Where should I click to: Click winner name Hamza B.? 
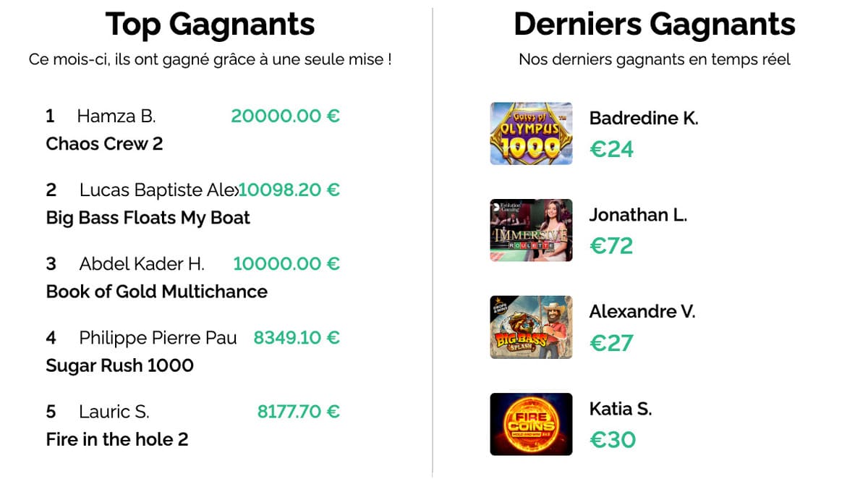[116, 116]
